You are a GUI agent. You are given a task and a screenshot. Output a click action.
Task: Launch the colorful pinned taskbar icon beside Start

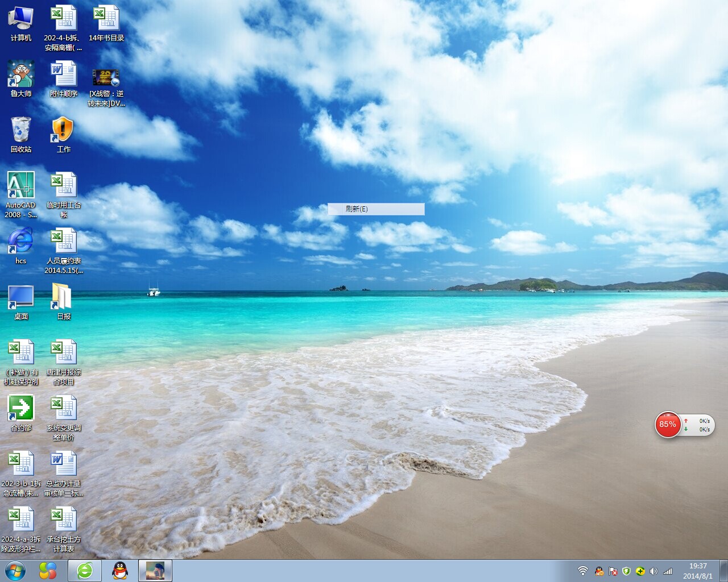tap(48, 571)
